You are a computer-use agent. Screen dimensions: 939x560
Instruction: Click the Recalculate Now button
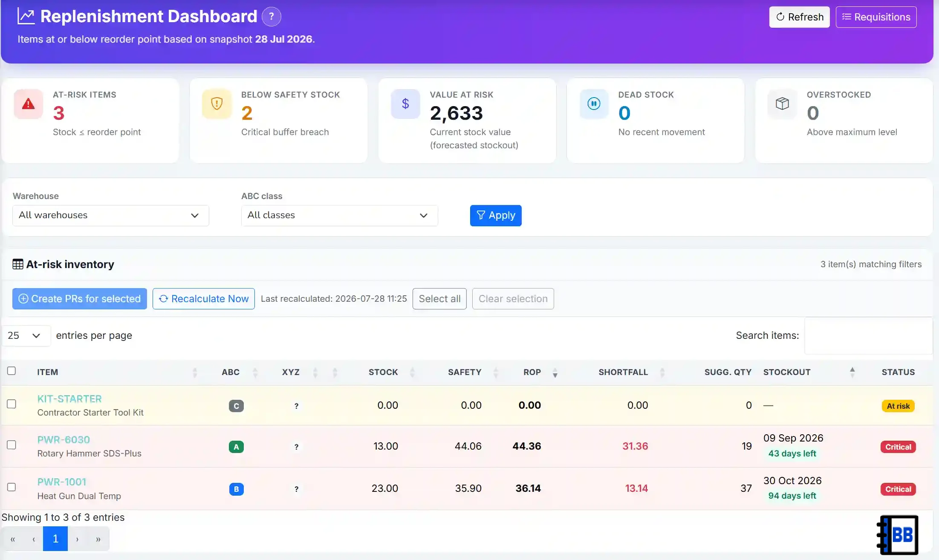[x=204, y=299]
